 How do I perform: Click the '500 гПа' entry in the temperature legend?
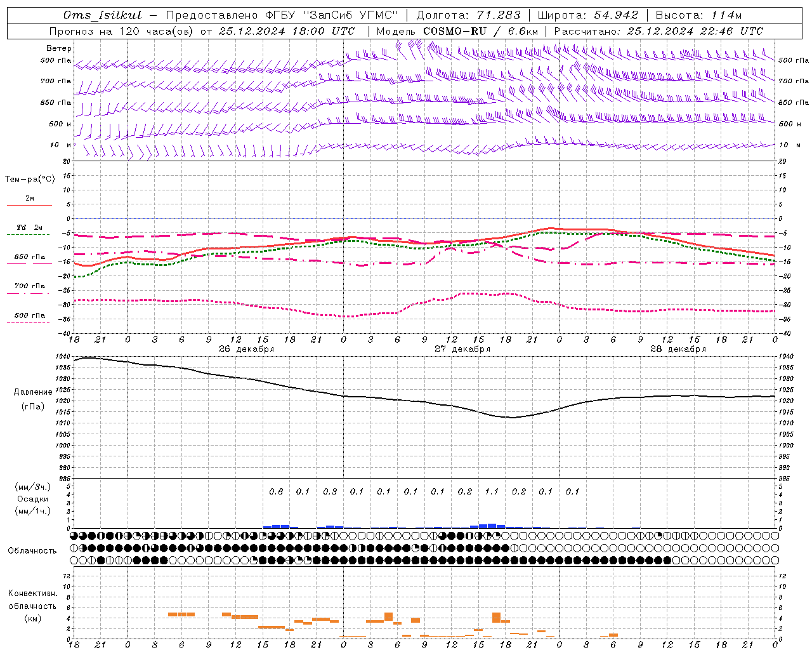(30, 318)
